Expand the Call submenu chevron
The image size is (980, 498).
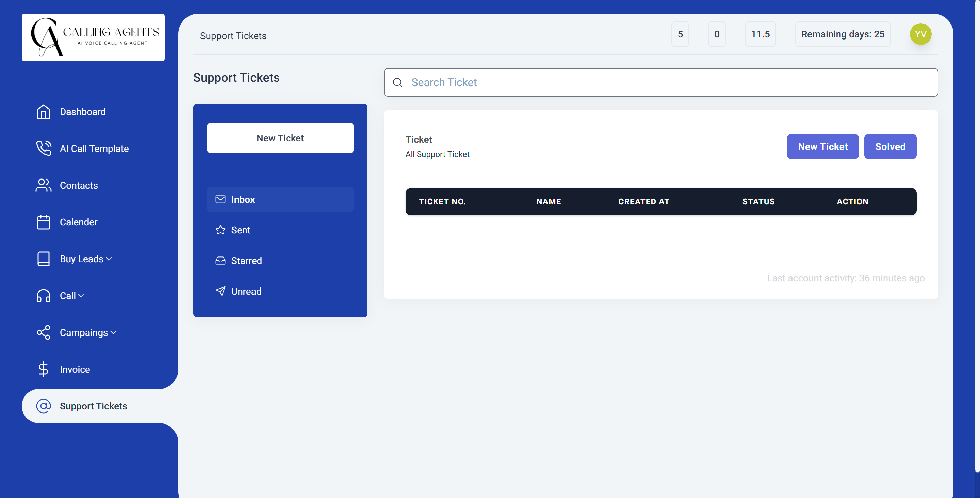[x=81, y=296]
